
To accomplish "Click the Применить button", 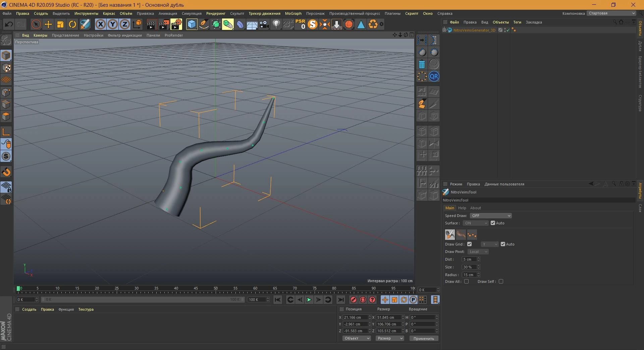I will pos(424,338).
